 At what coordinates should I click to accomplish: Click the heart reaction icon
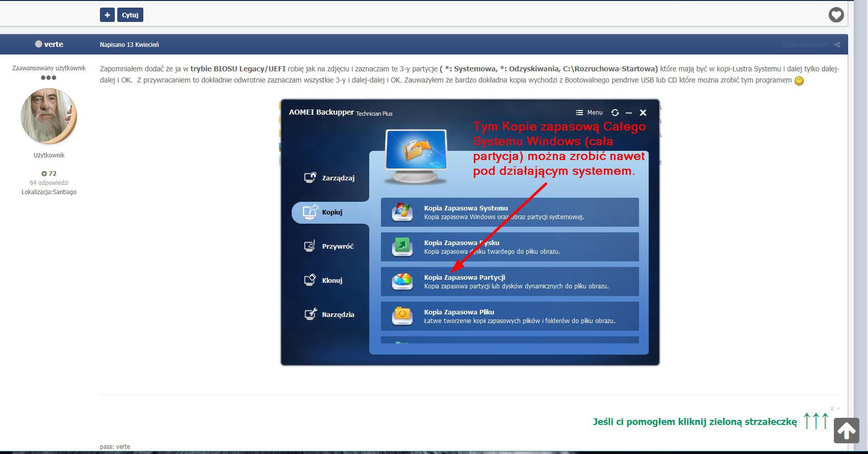(x=836, y=15)
